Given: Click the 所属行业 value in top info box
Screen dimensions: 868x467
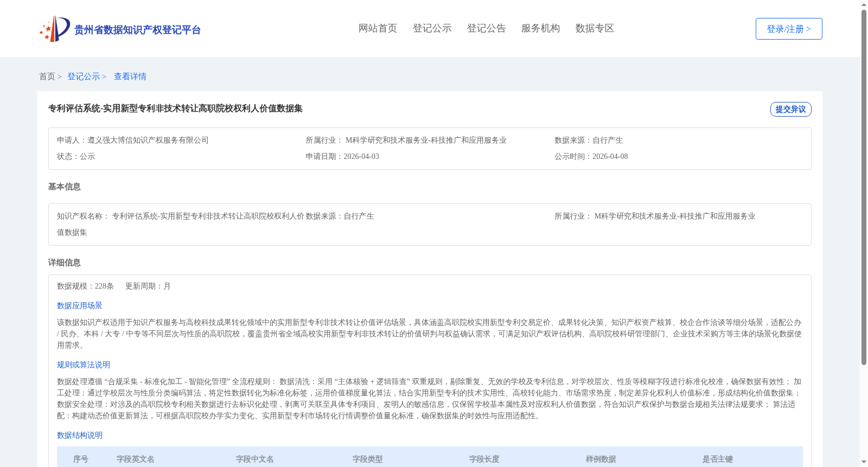Looking at the screenshot, I should click(426, 140).
